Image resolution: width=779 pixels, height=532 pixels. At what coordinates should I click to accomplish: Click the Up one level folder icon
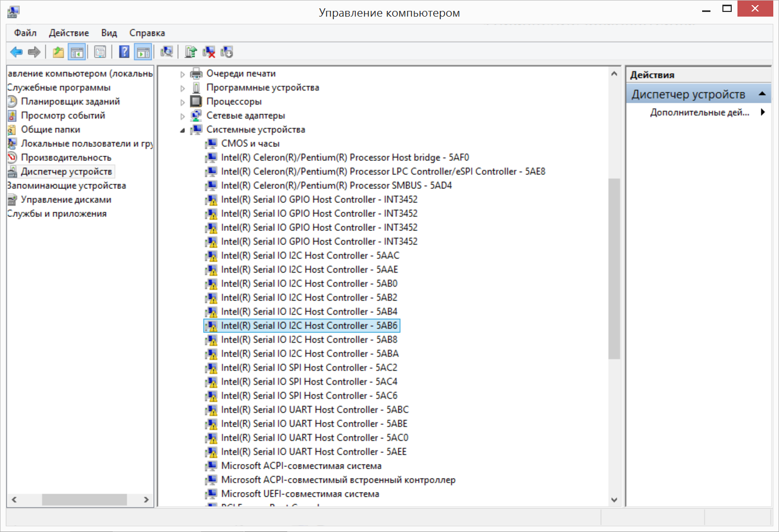(58, 52)
